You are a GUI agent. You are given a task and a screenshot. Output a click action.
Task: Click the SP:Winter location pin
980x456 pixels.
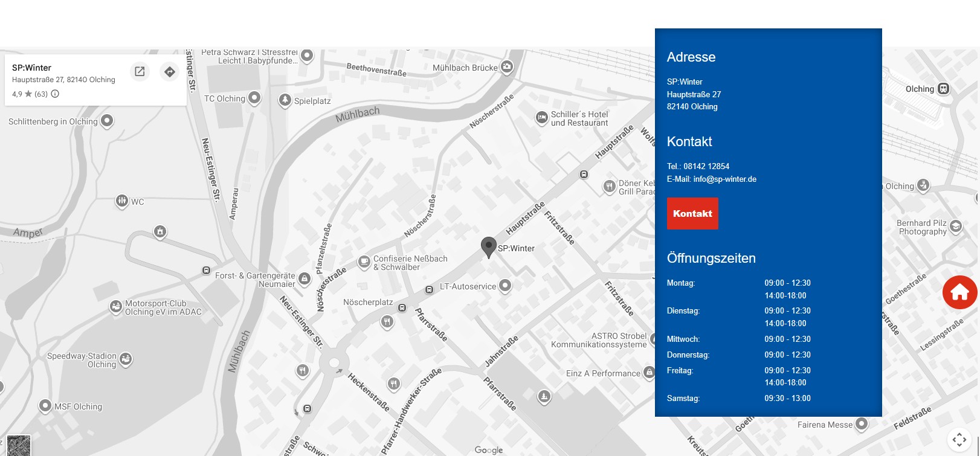click(488, 246)
